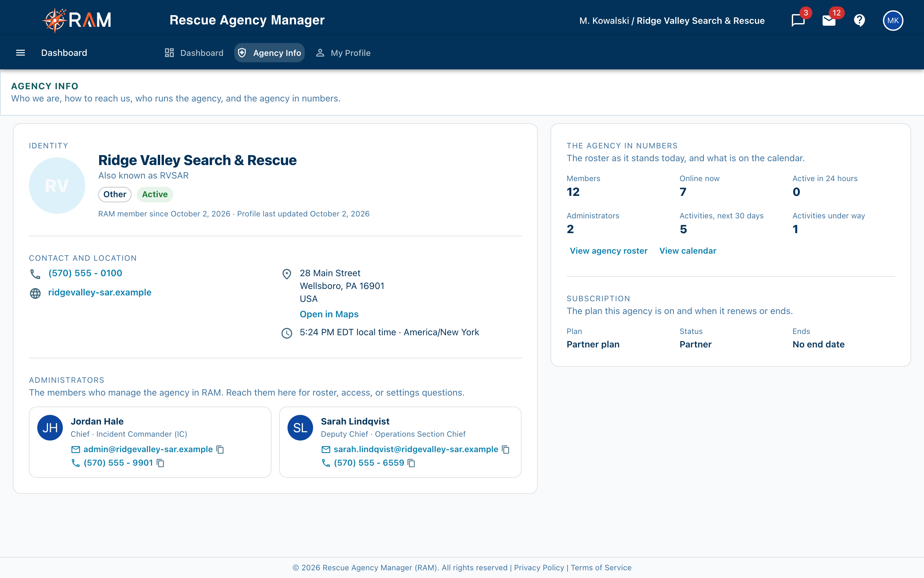The image size is (924, 578).
Task: Click the Jordan Hale name
Action: pyautogui.click(x=97, y=421)
